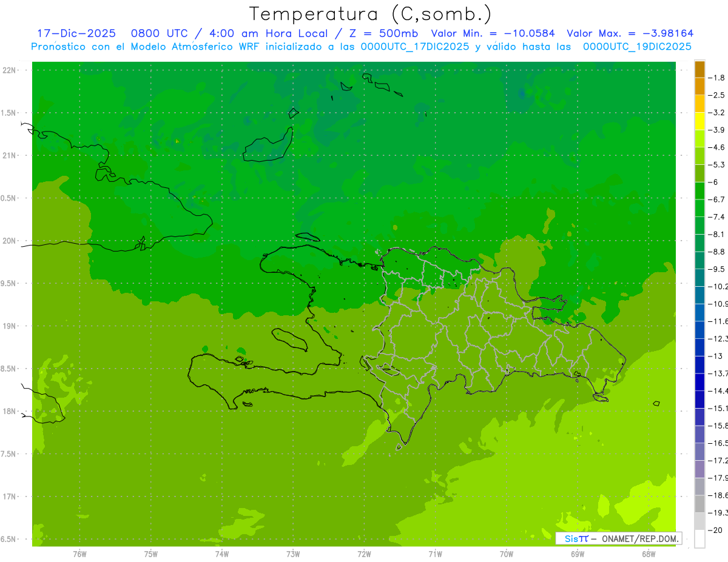
Task: Click the '71W' longitude label
Action: 435,554
